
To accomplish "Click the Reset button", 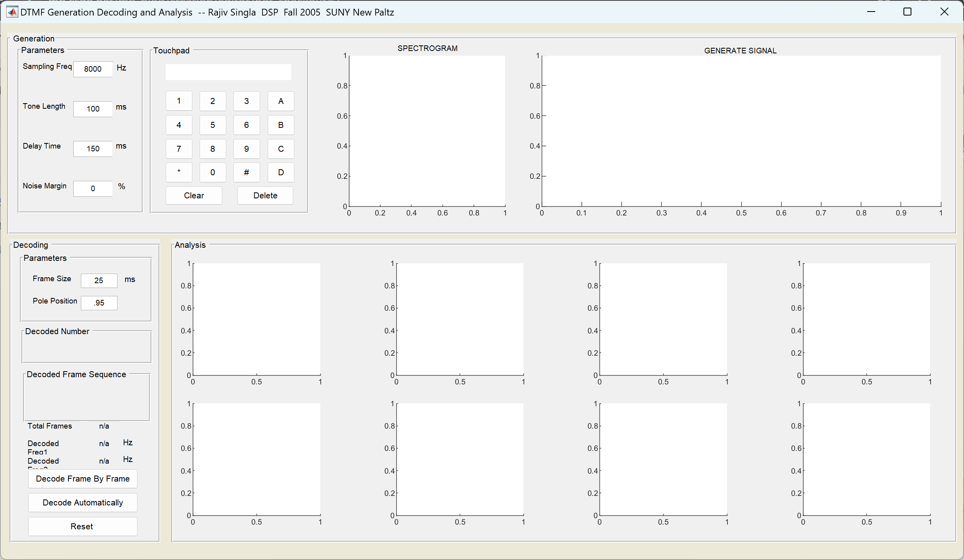I will (82, 527).
